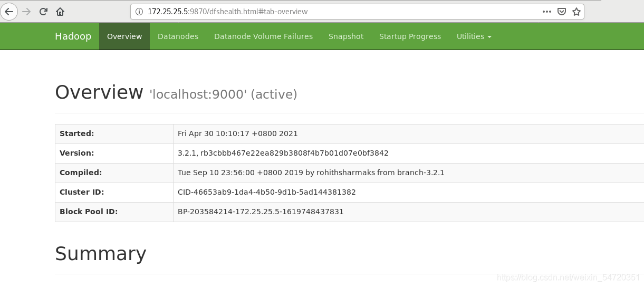Go back with the browser back arrow

[9, 12]
